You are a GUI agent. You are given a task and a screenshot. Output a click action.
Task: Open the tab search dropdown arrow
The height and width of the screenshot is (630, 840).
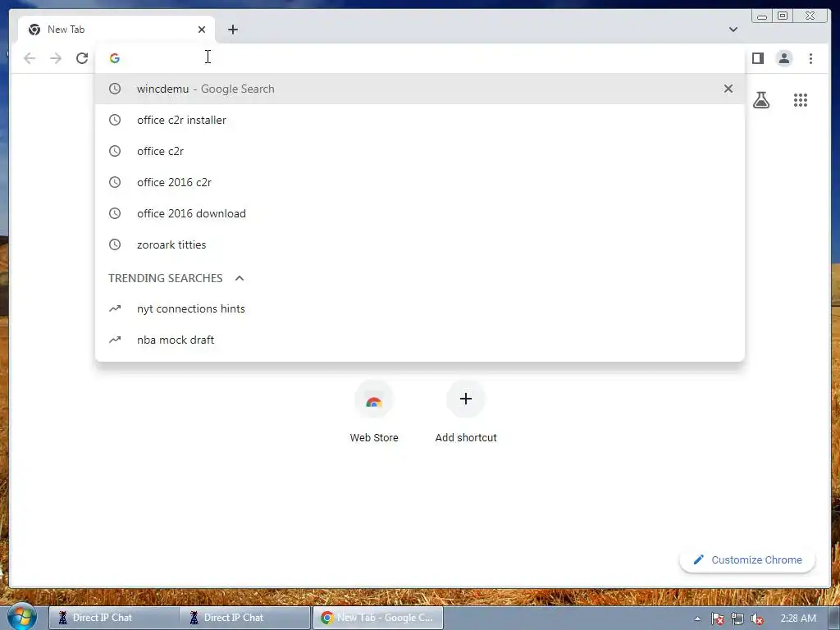[x=733, y=30]
